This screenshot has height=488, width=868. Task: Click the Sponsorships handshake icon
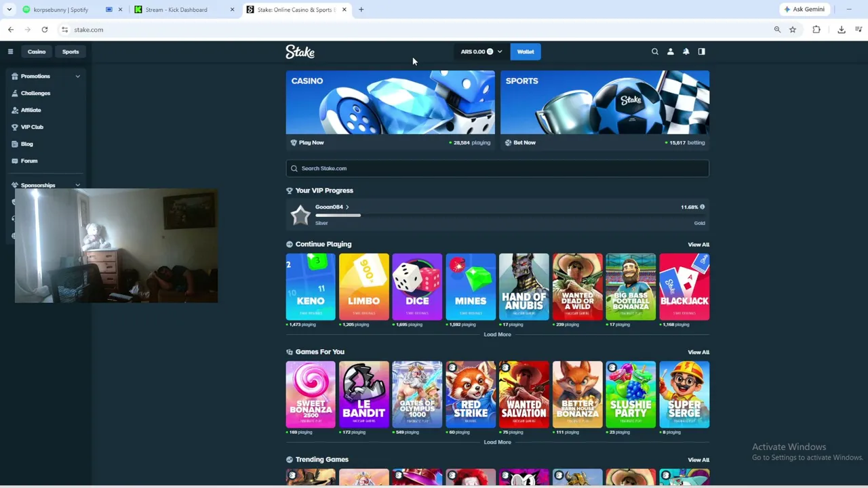(14, 185)
